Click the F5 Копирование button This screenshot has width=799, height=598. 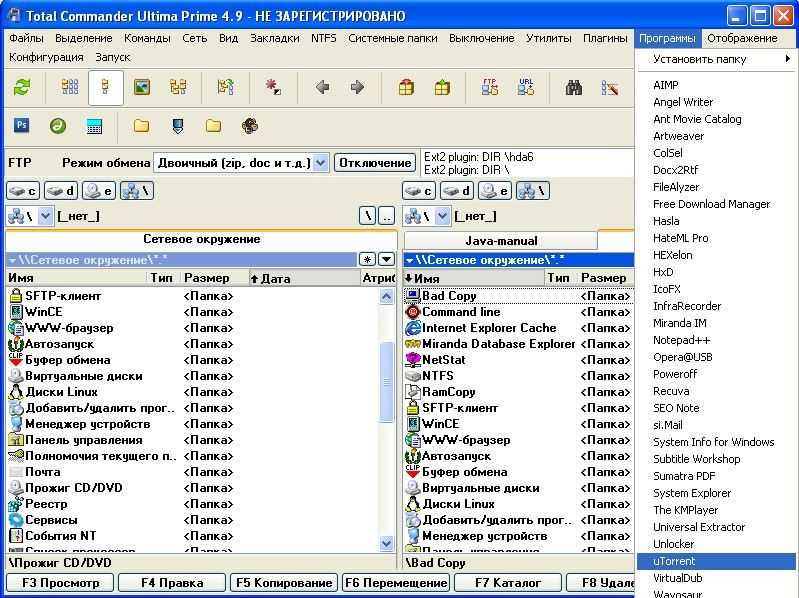284,582
